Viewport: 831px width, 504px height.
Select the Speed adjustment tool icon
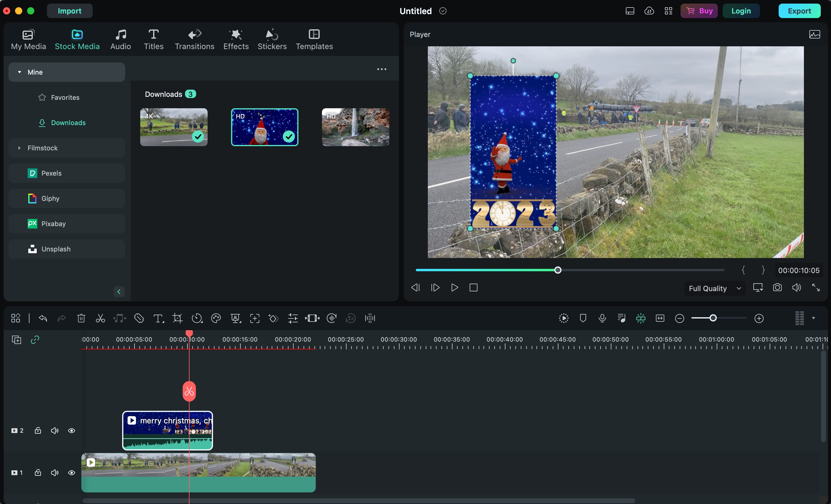(196, 319)
